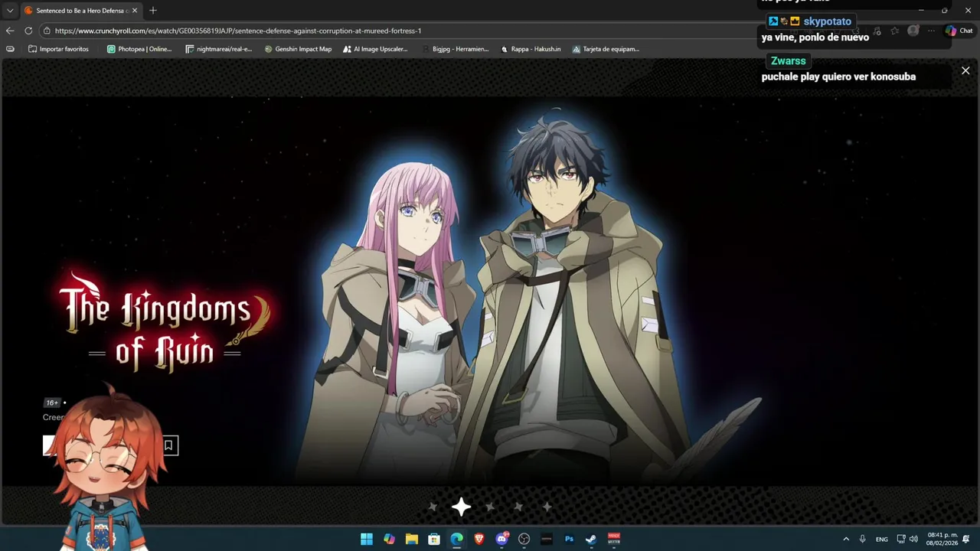Open Discord from the taskbar
The height and width of the screenshot is (551, 980).
502,539
